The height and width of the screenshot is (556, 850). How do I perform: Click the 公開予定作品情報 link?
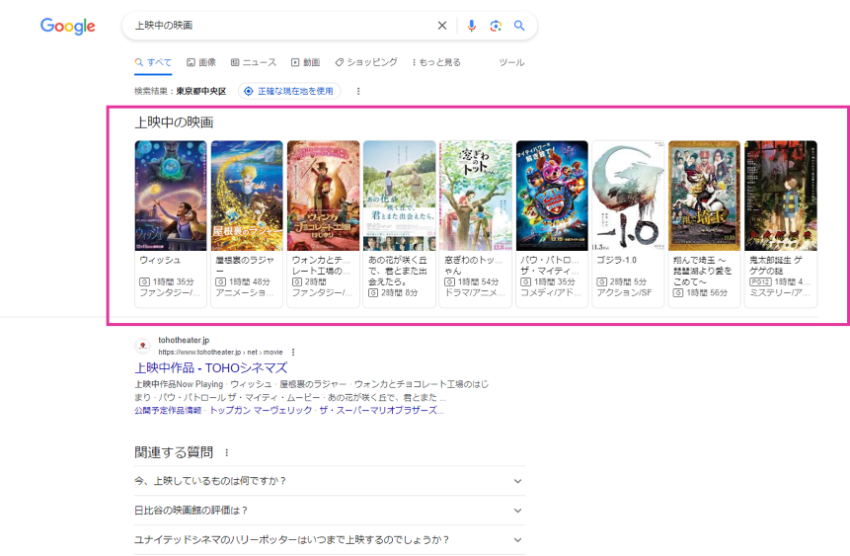point(168,411)
